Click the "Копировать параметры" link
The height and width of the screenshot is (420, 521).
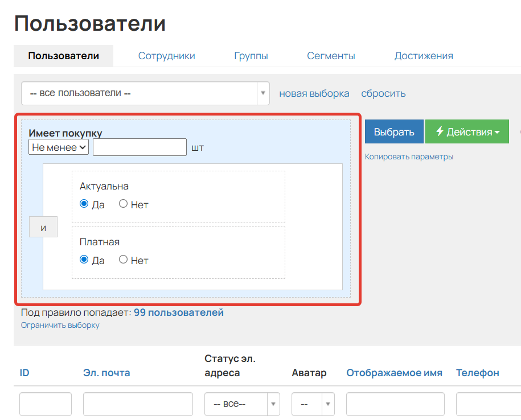point(410,156)
